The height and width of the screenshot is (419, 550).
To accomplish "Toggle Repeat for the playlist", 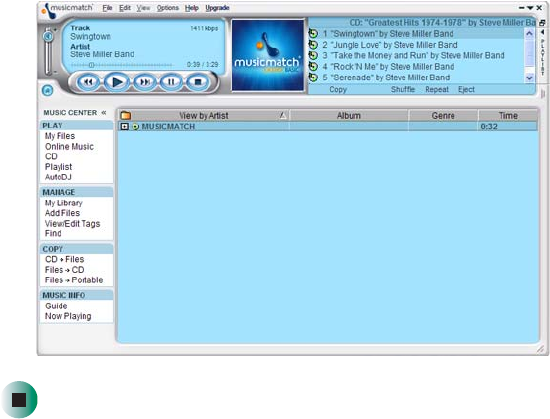I will tap(437, 89).
